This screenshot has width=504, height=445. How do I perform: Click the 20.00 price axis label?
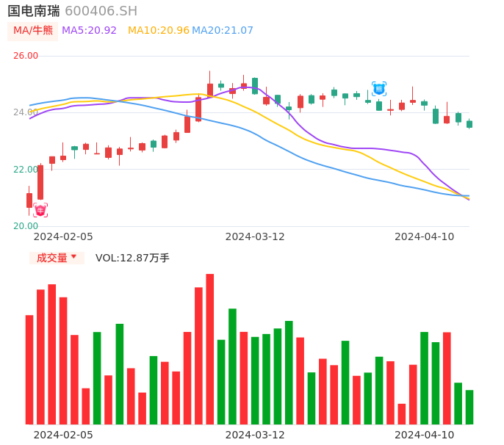(26, 226)
